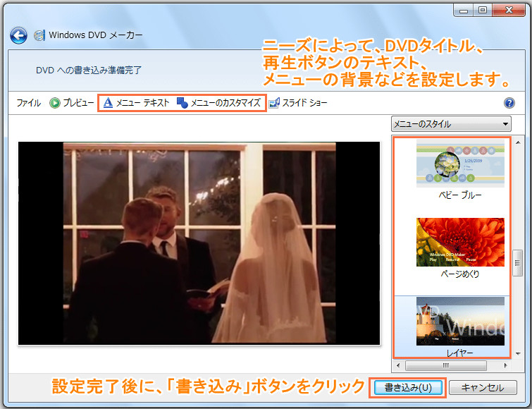Screen dimensions: 532x409
Task: Click the green プレビュー play icon
Action: [55, 103]
